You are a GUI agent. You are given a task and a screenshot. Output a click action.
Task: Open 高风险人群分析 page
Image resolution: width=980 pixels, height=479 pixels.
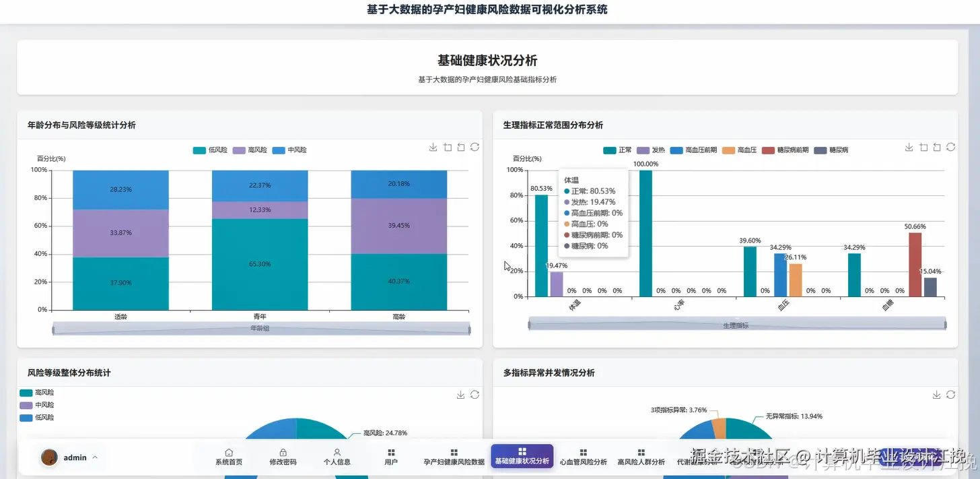pyautogui.click(x=641, y=457)
